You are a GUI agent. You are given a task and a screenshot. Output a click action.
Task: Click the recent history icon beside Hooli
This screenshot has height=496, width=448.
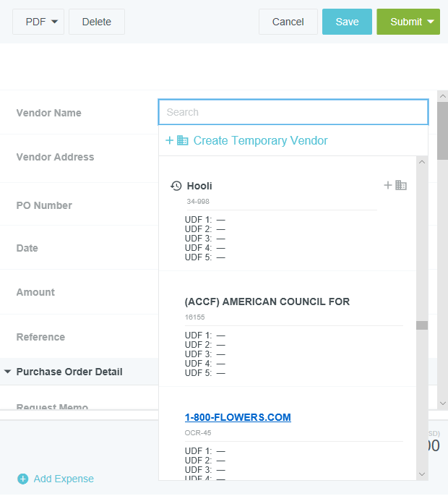pos(176,186)
